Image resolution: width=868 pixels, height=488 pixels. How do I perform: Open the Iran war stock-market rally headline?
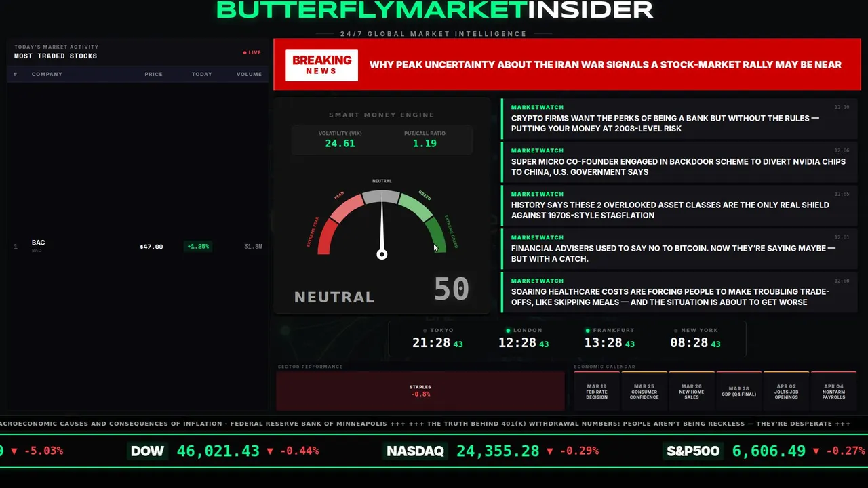pyautogui.click(x=605, y=65)
